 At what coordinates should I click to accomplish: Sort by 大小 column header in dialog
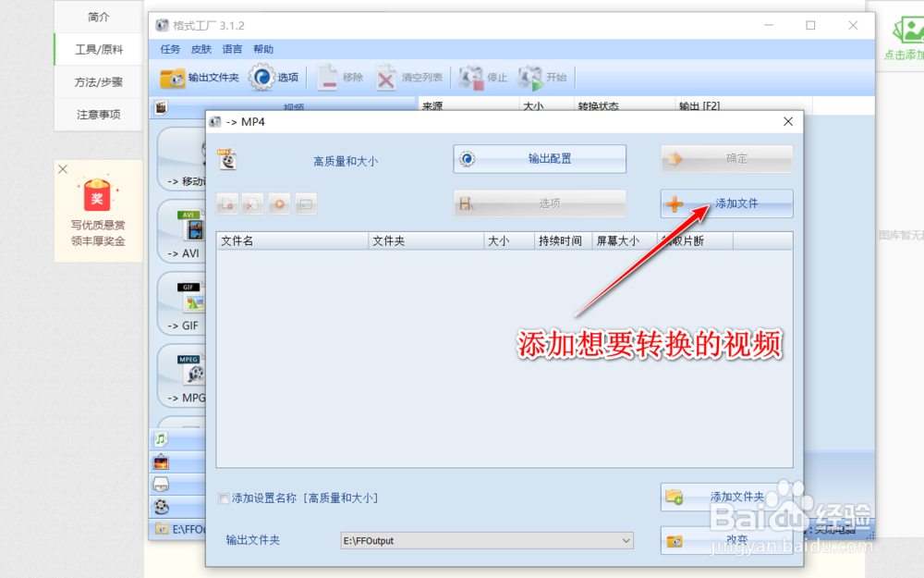(509, 240)
